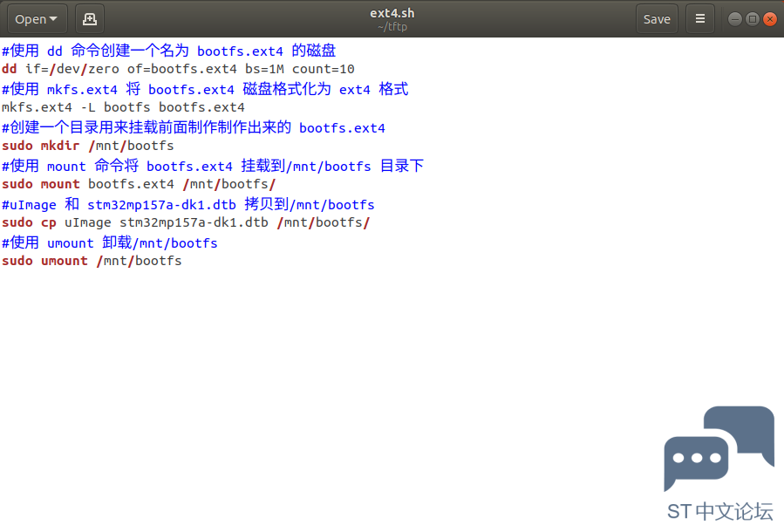Click the comment '#uImage 和 stm32mp157a-dk1.dtb'
Viewport: 784px width, 532px height.
tap(188, 204)
